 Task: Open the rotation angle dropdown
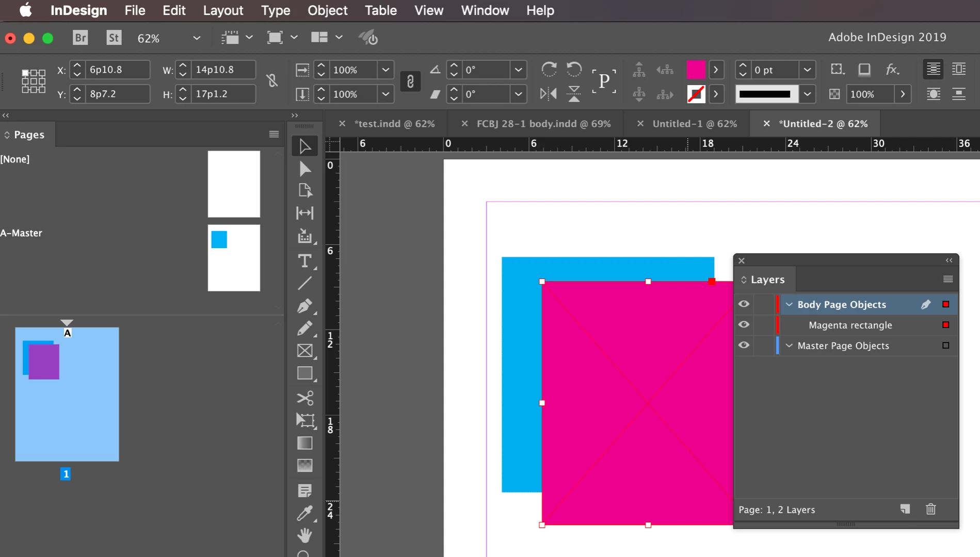click(x=518, y=70)
